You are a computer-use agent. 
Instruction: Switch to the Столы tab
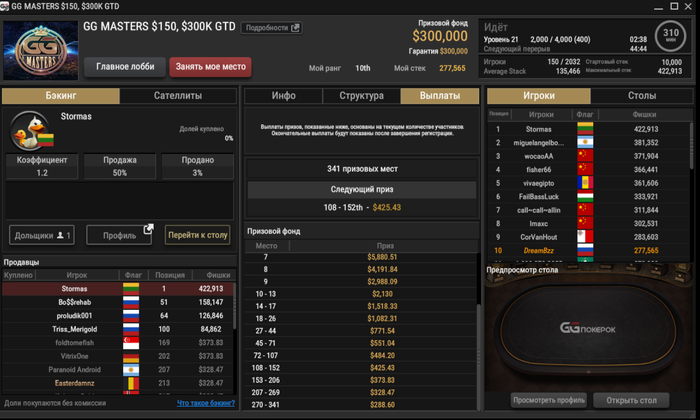(642, 96)
